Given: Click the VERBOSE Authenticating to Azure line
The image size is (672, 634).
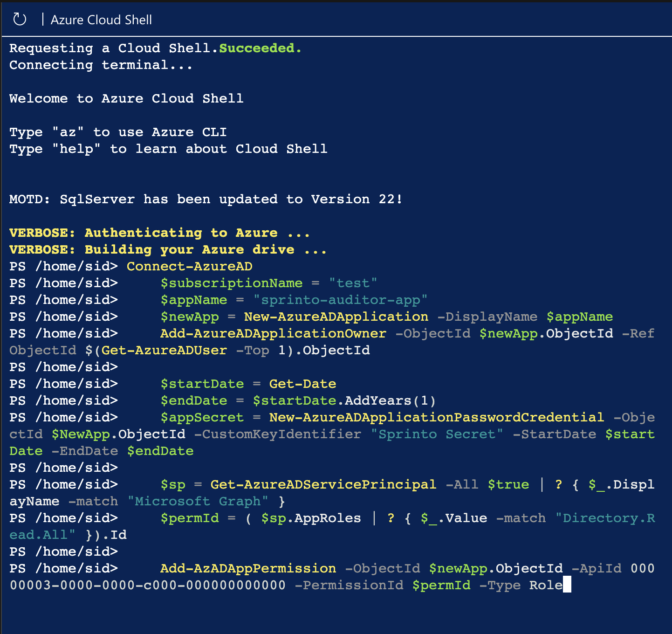Looking at the screenshot, I should coord(159,233).
